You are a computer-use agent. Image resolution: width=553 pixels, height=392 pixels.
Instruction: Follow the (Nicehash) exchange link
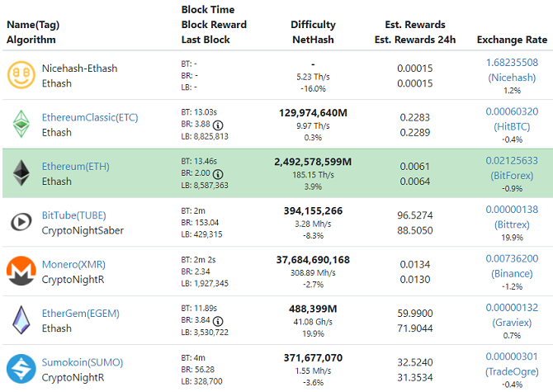512,78
